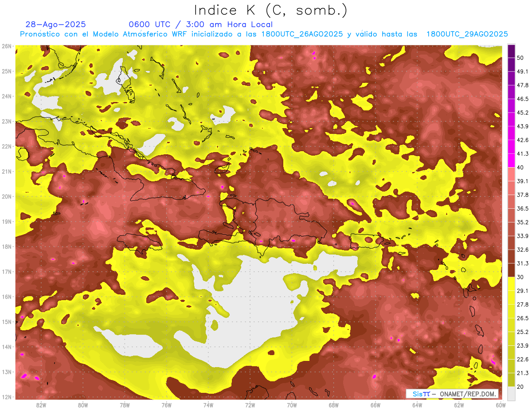Screen dimensions: 532x411
Task: Click the dark brown colorbar segment between 30 and 31.3
Action: click(511, 270)
